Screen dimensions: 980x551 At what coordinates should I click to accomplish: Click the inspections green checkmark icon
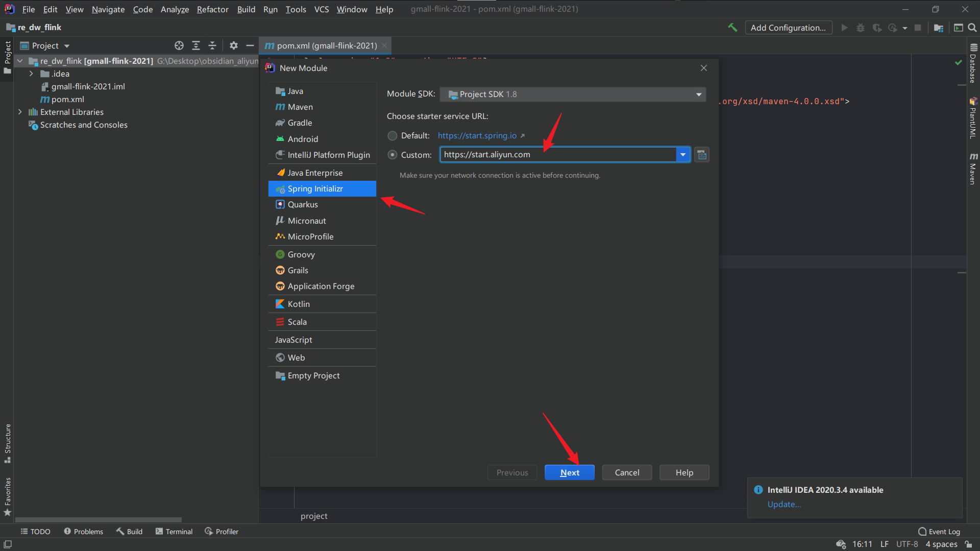(959, 62)
